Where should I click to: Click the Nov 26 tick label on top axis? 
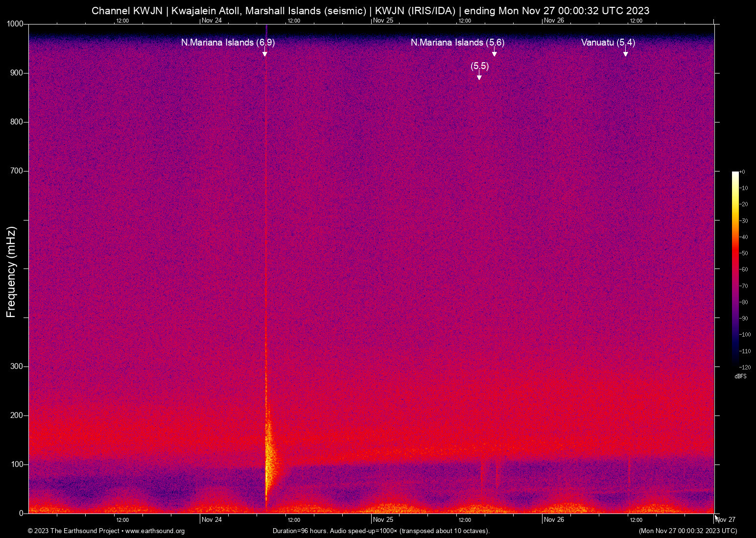[553, 21]
